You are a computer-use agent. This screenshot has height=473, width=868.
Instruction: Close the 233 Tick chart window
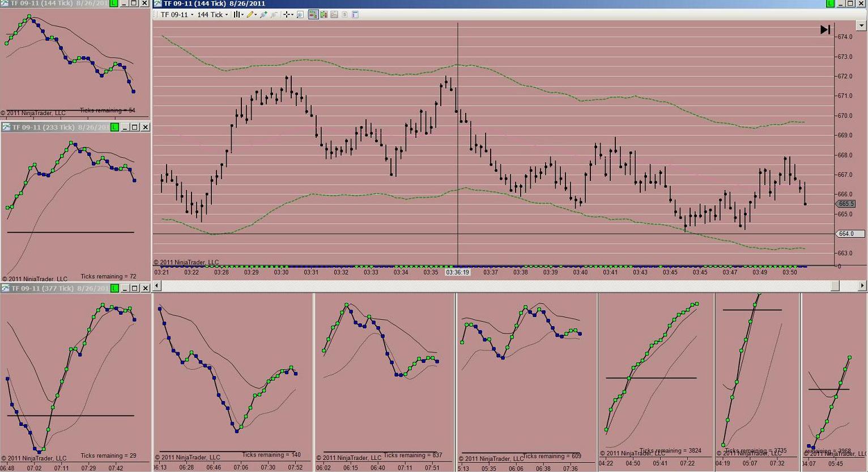click(145, 127)
